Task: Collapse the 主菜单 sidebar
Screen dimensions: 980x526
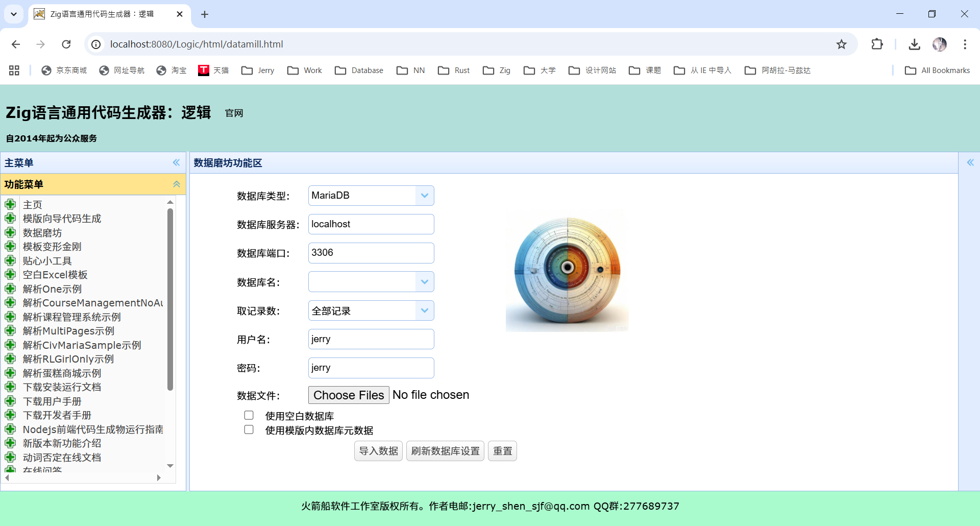Action: click(177, 162)
